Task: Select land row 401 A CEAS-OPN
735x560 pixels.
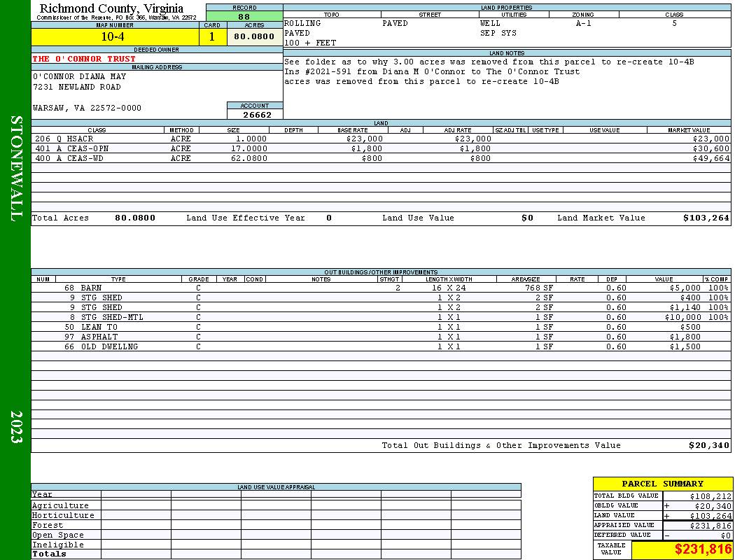Action: click(381, 148)
